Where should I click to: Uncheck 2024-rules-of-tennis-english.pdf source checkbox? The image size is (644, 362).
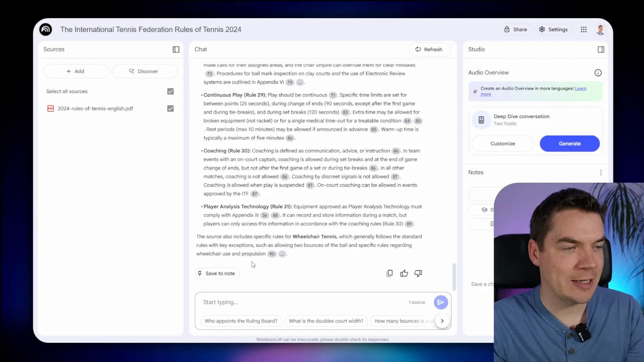pos(170,109)
